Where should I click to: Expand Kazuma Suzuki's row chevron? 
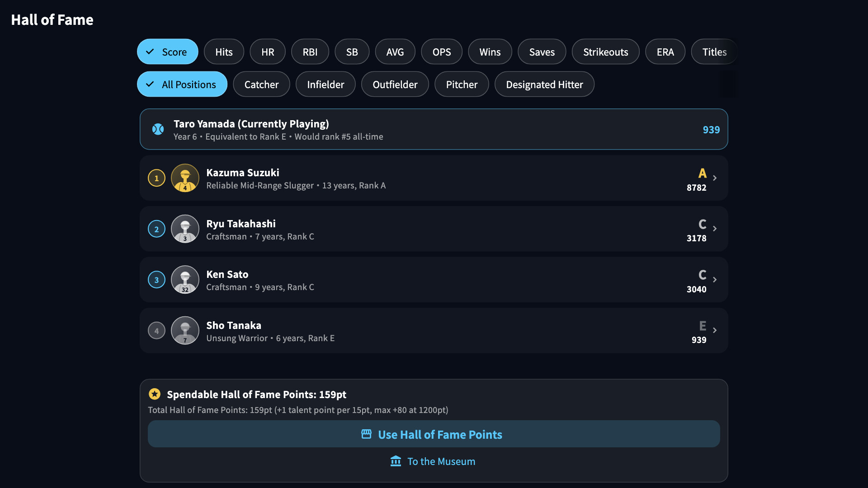tap(715, 178)
